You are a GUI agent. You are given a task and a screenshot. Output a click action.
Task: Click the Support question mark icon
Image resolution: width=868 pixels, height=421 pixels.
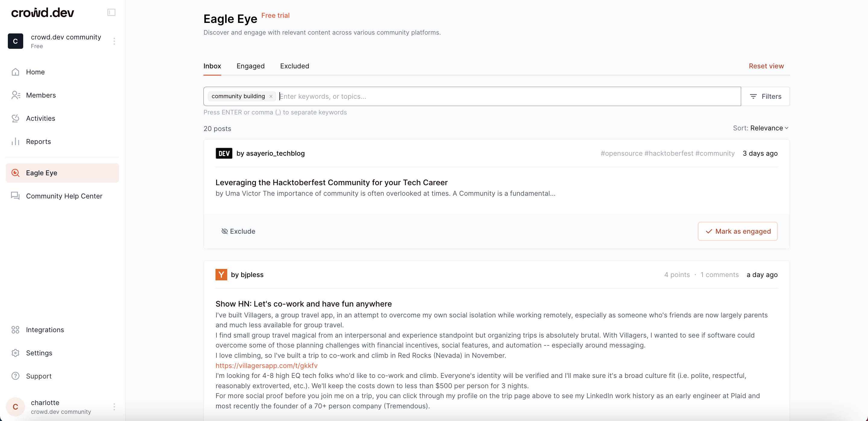pyautogui.click(x=15, y=376)
